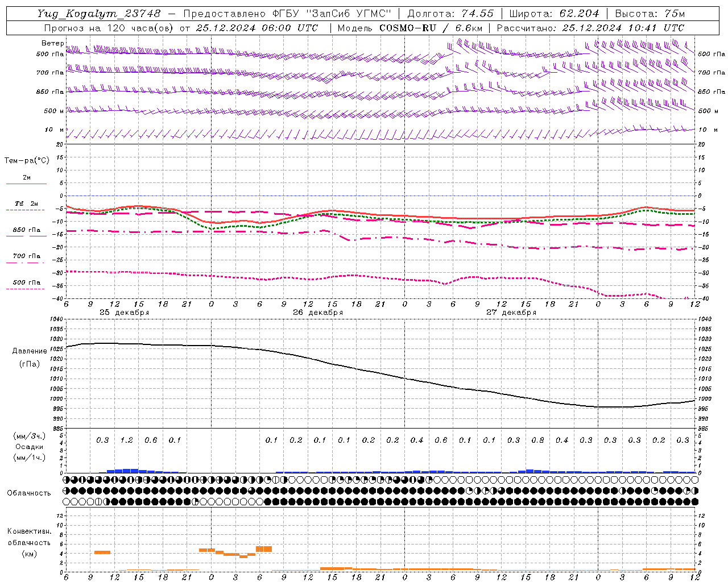
Task: Click the 2м temperature legend entry
Action: (x=27, y=178)
